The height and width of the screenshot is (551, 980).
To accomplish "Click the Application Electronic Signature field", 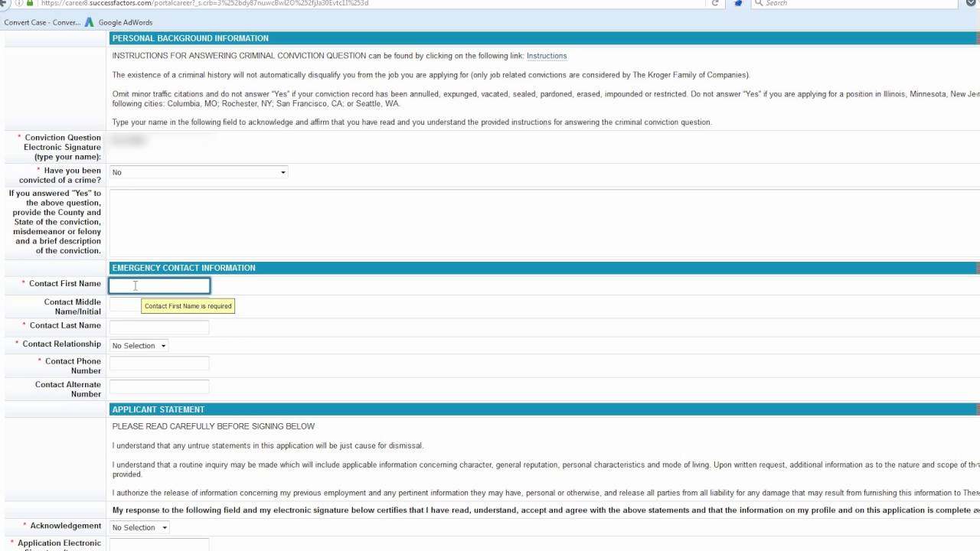I will (159, 545).
